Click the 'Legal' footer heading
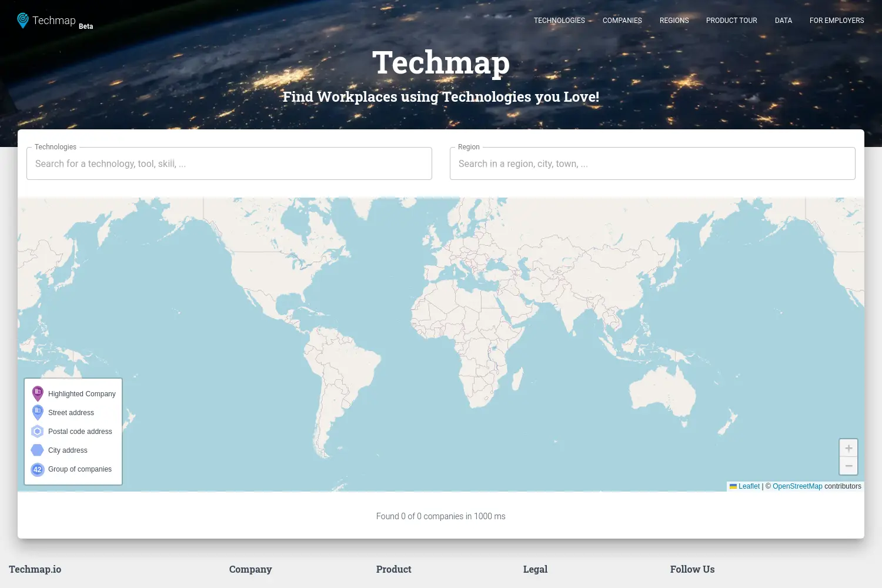Viewport: 882px width, 588px height. (535, 569)
